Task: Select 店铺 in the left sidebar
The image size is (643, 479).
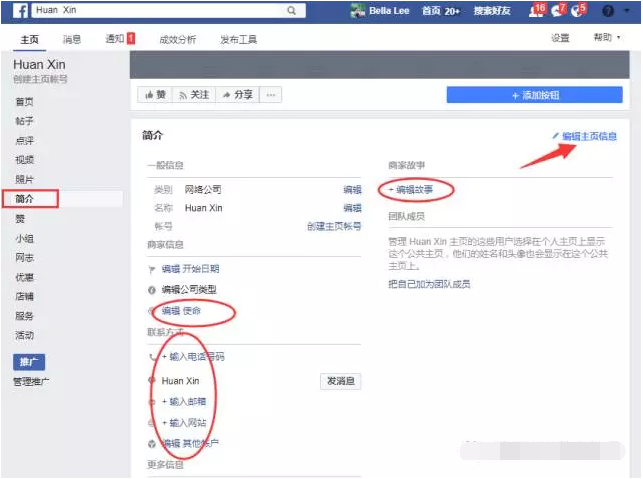Action: [x=24, y=296]
